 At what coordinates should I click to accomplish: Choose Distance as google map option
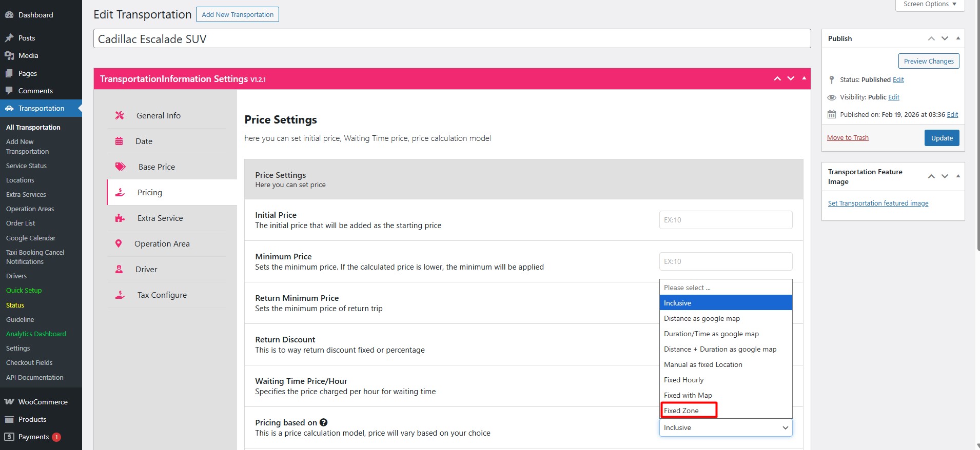(x=701, y=318)
